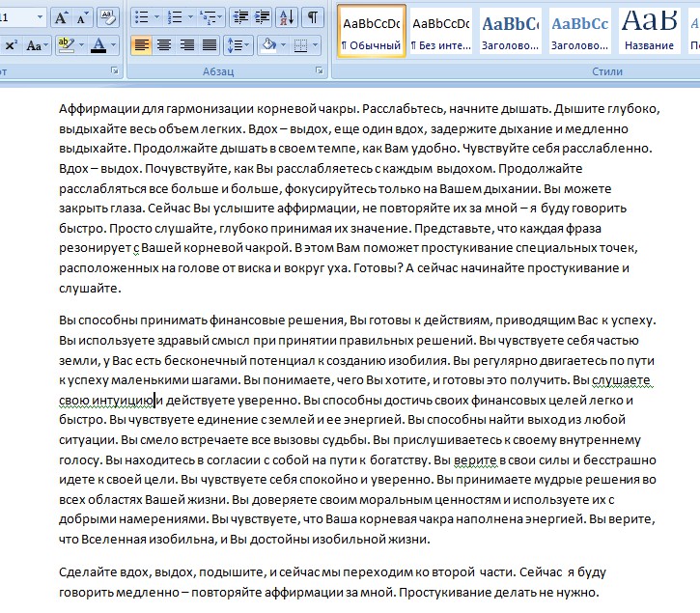Turn off left alignment
Image resolution: width=700 pixels, height=613 pixels.
142,45
